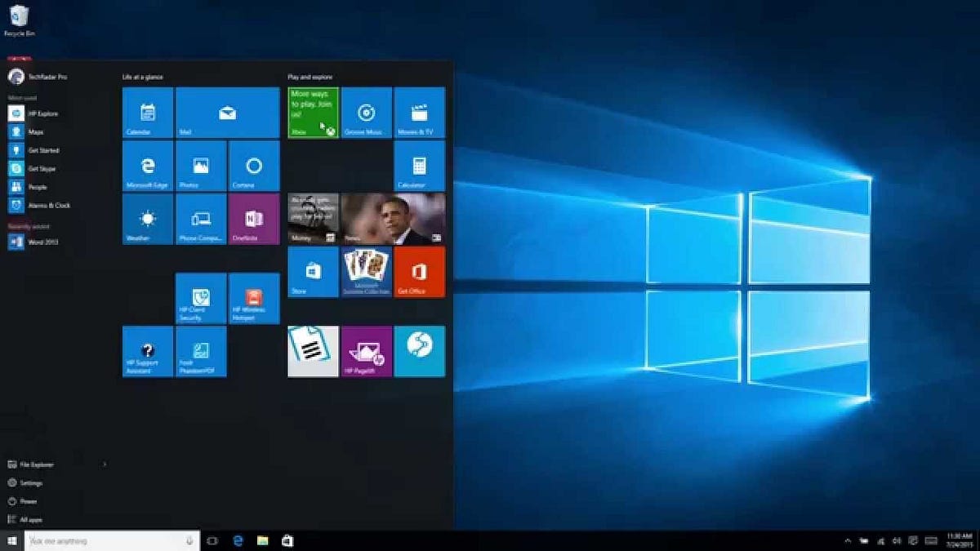Open the Mail tile
This screenshot has width=980, height=551.
226,113
